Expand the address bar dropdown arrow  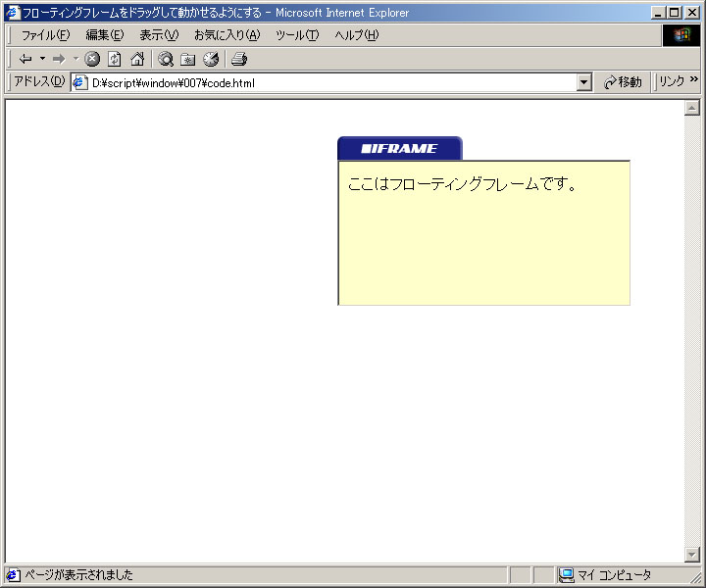pyautogui.click(x=584, y=82)
